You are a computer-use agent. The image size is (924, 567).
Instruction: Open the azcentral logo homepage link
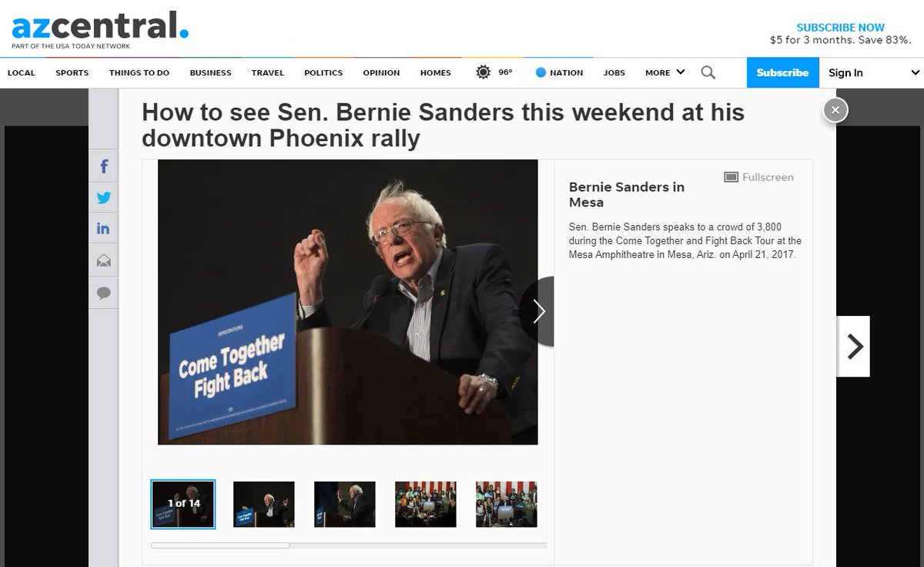point(100,30)
